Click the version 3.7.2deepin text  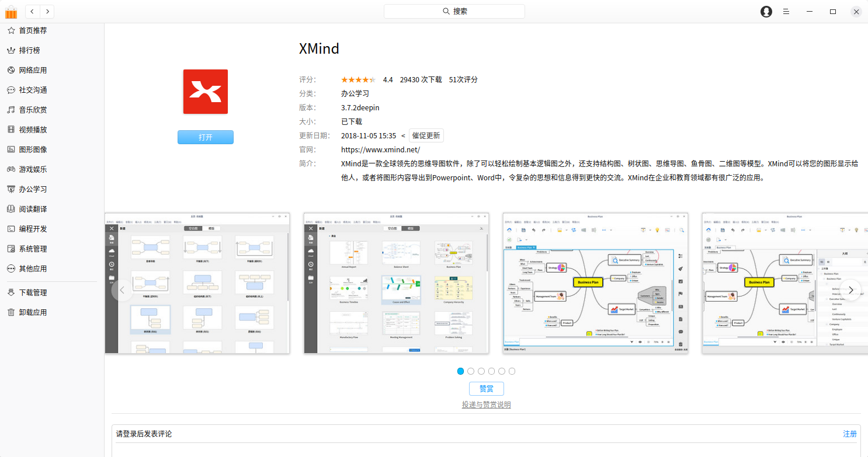point(360,107)
